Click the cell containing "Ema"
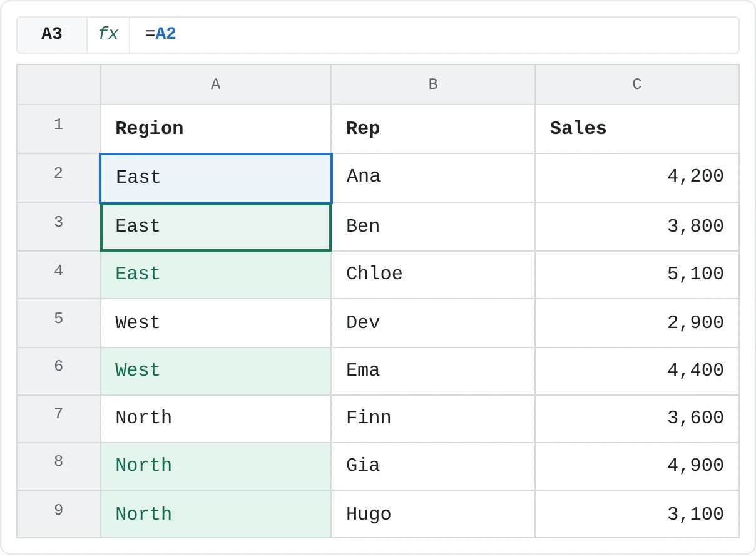Viewport: 756px width, 556px height. coord(433,371)
